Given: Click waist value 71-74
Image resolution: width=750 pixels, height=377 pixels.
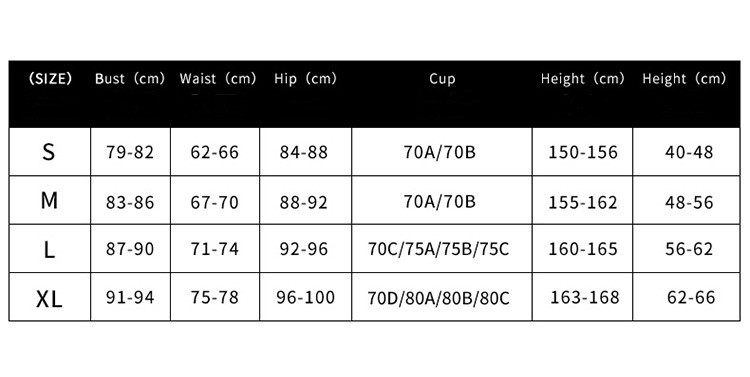Looking at the screenshot, I should (214, 249).
